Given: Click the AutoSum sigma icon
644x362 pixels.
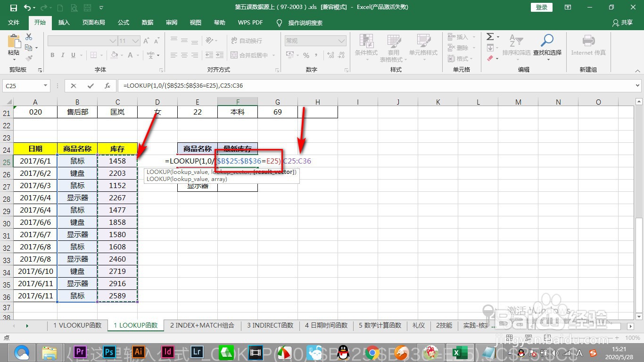Looking at the screenshot, I should coord(490,37).
